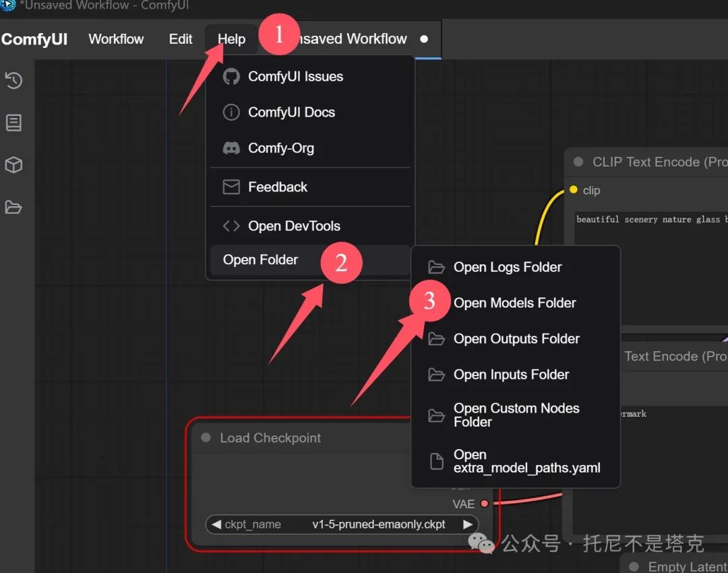Click the folder icon for Outputs Folder
The image size is (728, 573).
tap(436, 338)
